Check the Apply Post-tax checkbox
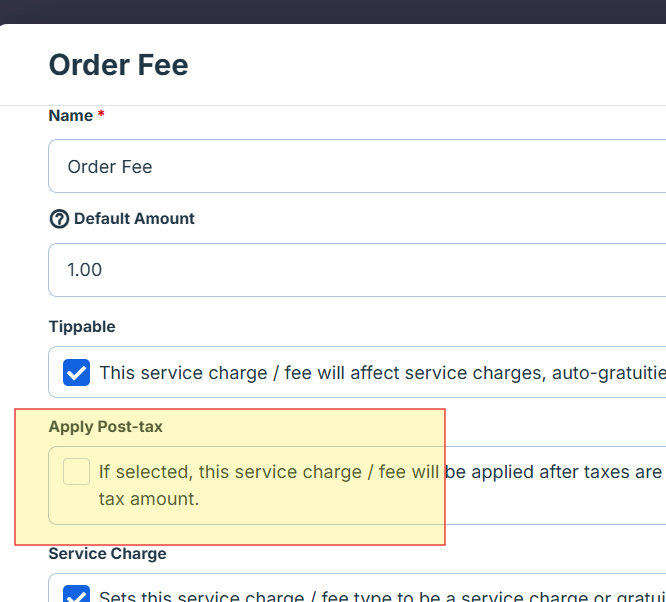The image size is (666, 602). (77, 471)
